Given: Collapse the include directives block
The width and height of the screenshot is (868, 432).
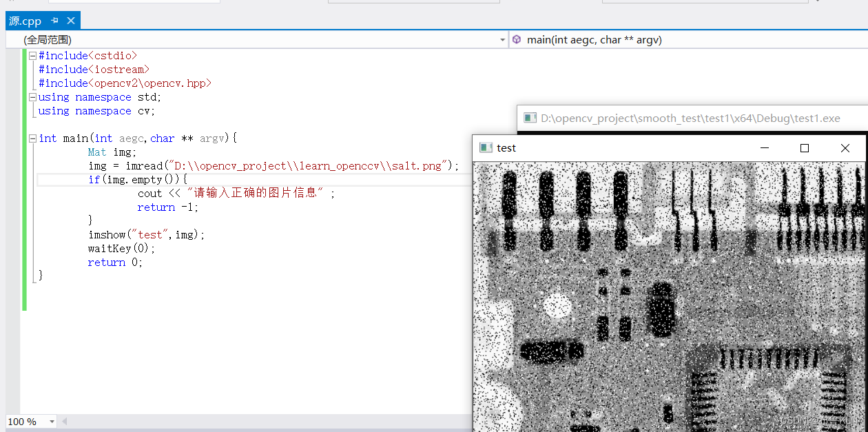Looking at the screenshot, I should point(32,55).
